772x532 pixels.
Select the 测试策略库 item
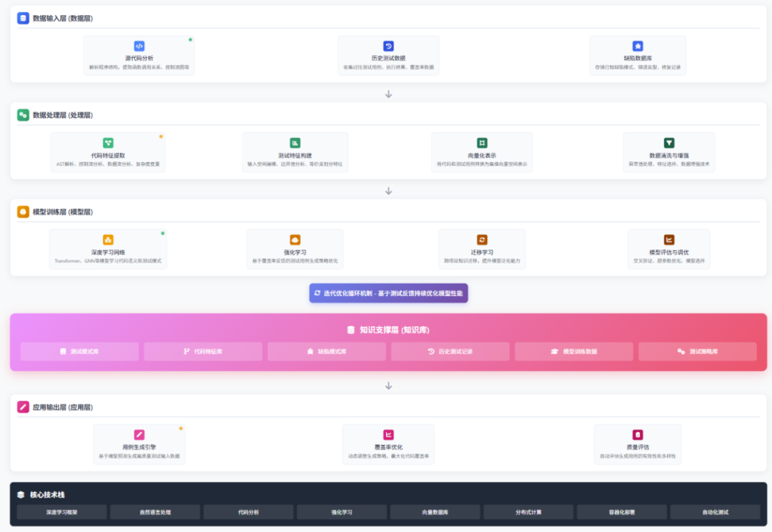point(698,351)
